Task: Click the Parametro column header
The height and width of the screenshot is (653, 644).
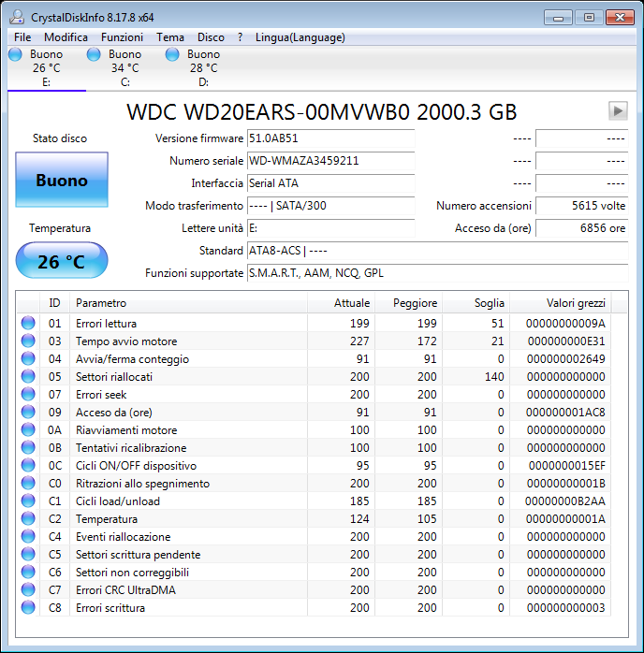Action: point(188,303)
